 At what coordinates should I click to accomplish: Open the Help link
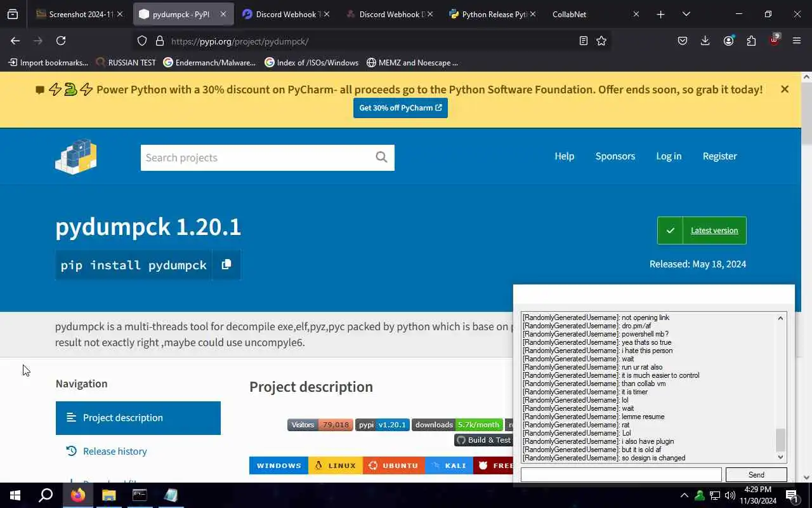pos(564,156)
